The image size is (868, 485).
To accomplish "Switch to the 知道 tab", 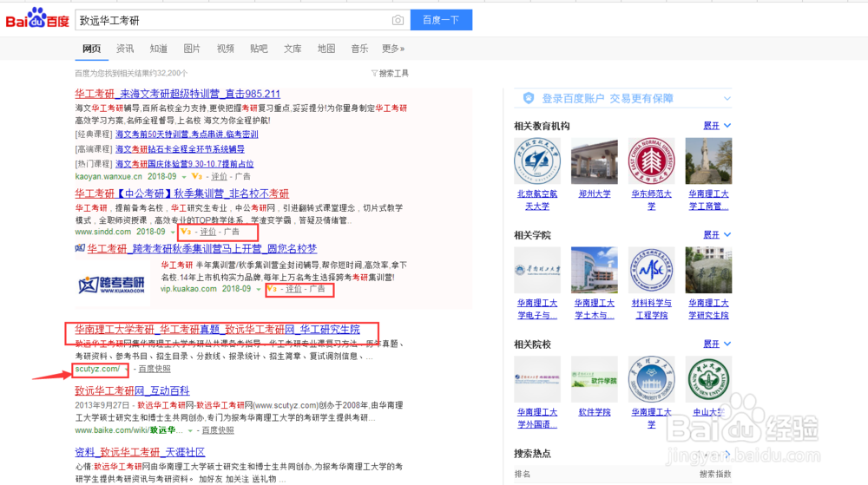I will click(158, 49).
